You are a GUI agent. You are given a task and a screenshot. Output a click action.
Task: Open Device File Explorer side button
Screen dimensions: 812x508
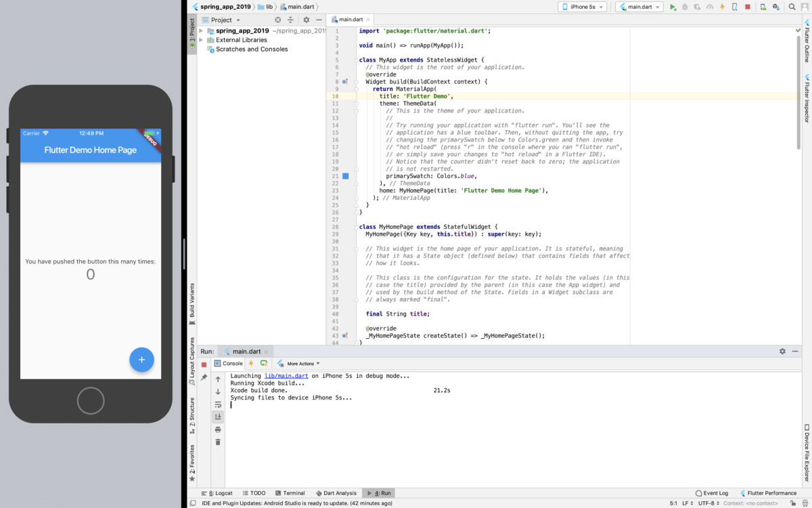807,454
